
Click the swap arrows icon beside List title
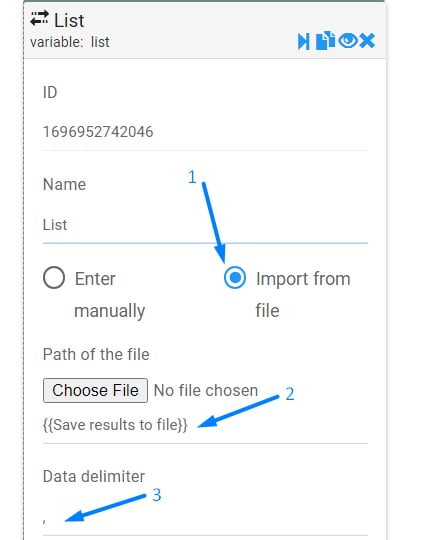(39, 19)
